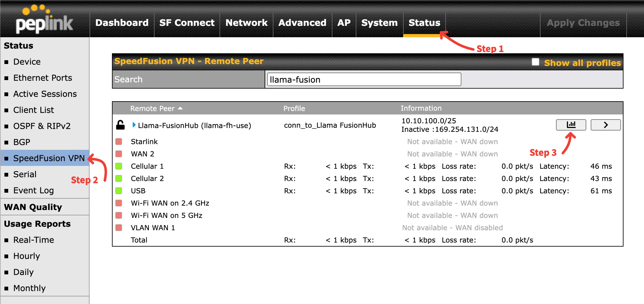
Task: Click the 10.10.100.0/25 network text
Action: coord(429,121)
